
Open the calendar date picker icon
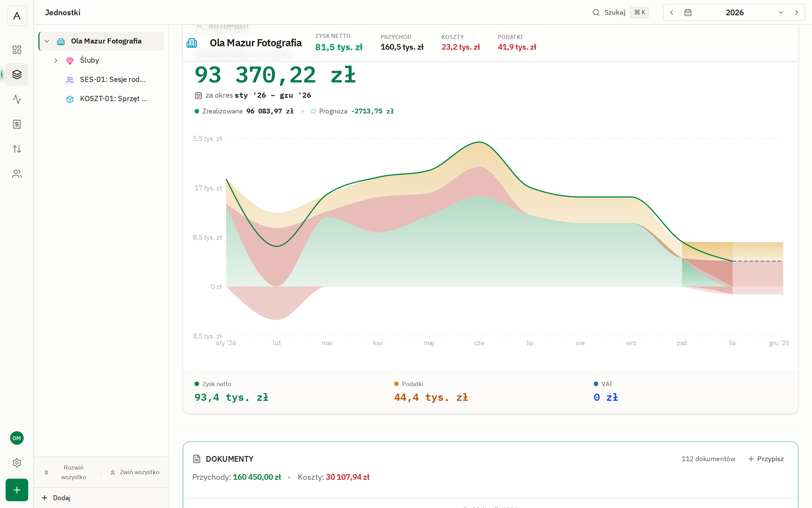point(688,13)
